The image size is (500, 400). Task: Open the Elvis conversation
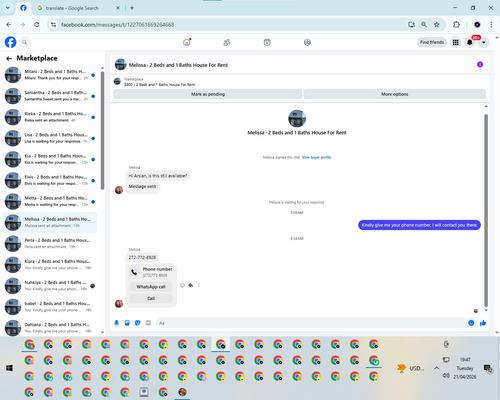(50, 180)
